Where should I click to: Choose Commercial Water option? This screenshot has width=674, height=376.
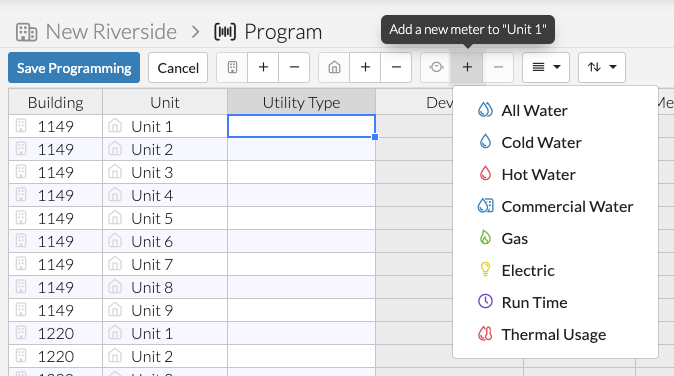click(555, 206)
